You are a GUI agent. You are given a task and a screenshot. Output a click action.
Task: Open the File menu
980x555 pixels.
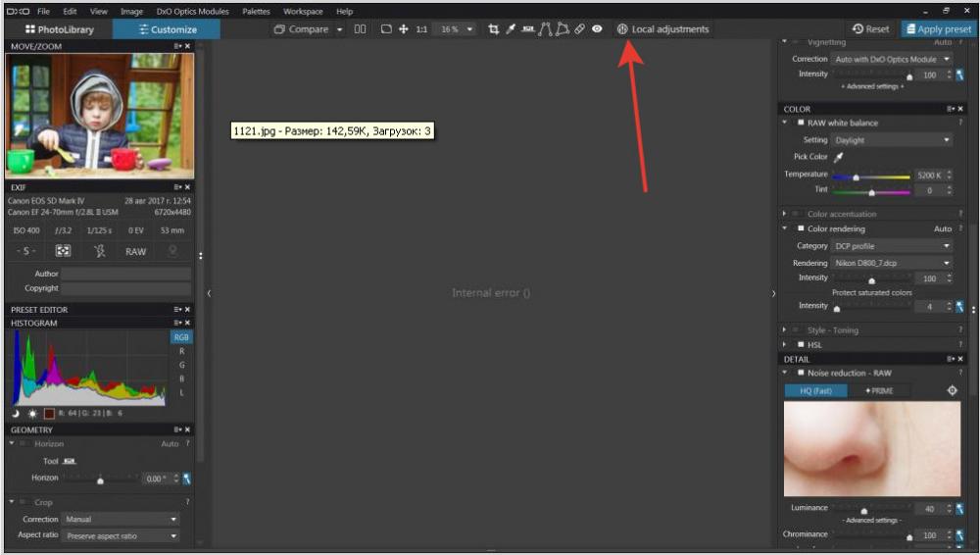tap(43, 11)
